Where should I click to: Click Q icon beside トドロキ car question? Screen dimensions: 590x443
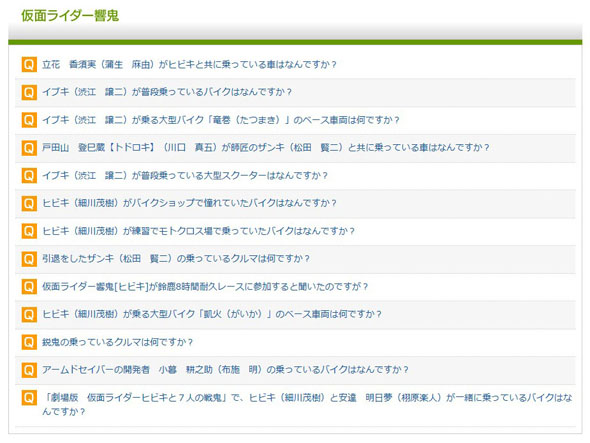[29, 148]
